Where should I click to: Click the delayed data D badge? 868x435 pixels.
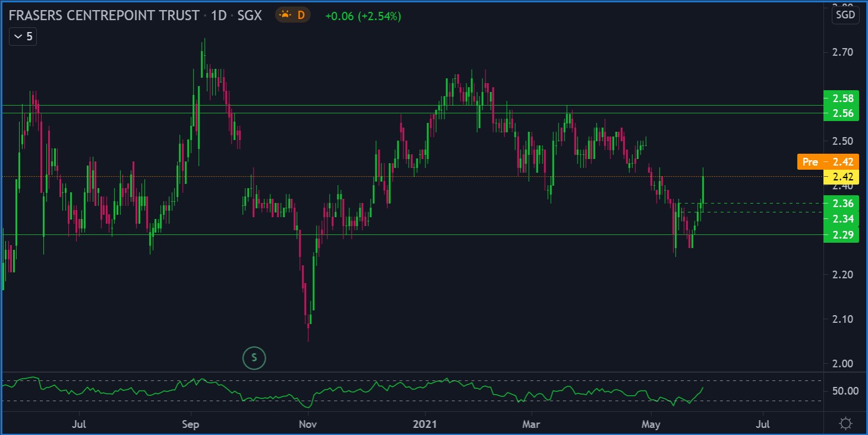(293, 15)
